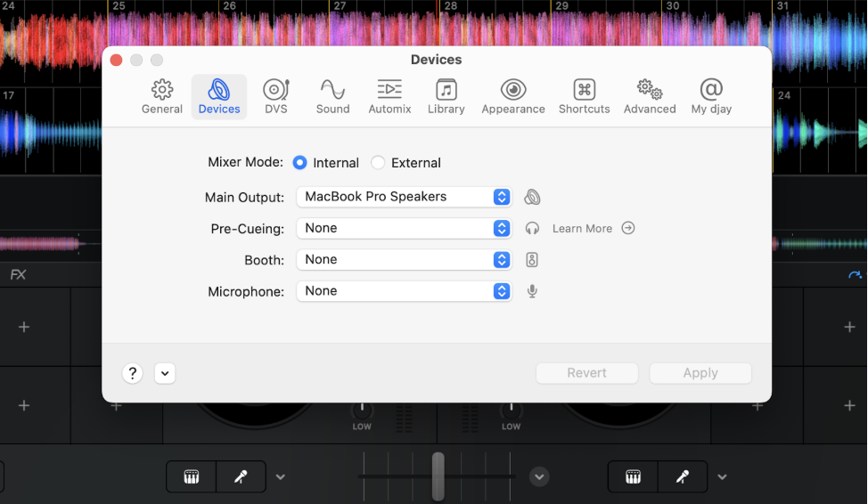
Task: Switch to the Appearance tab
Action: (513, 97)
